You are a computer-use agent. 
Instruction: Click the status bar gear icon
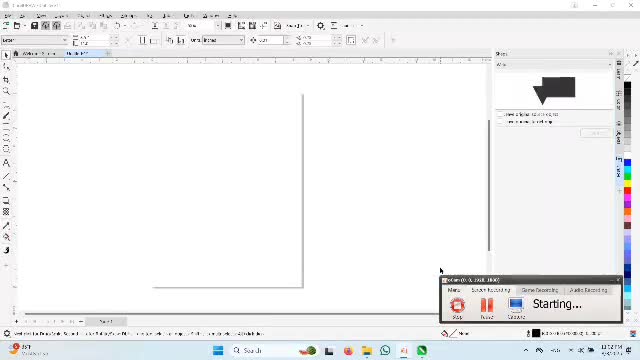tap(7, 333)
